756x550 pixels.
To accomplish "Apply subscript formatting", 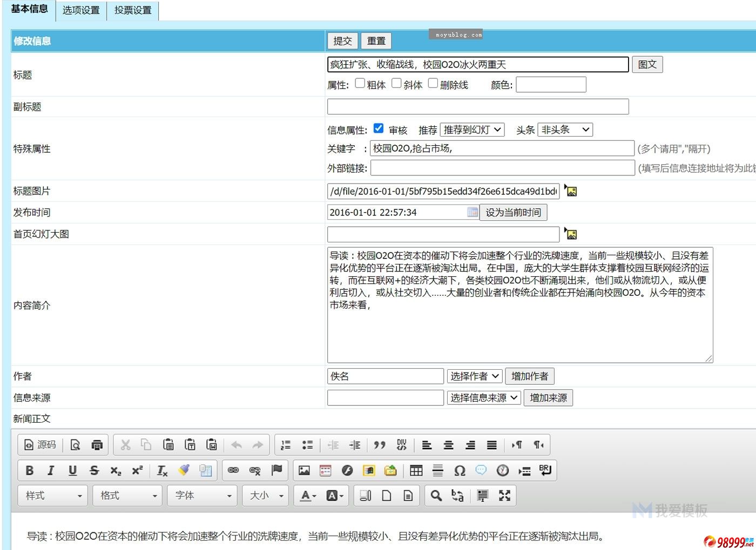I will 116,471.
